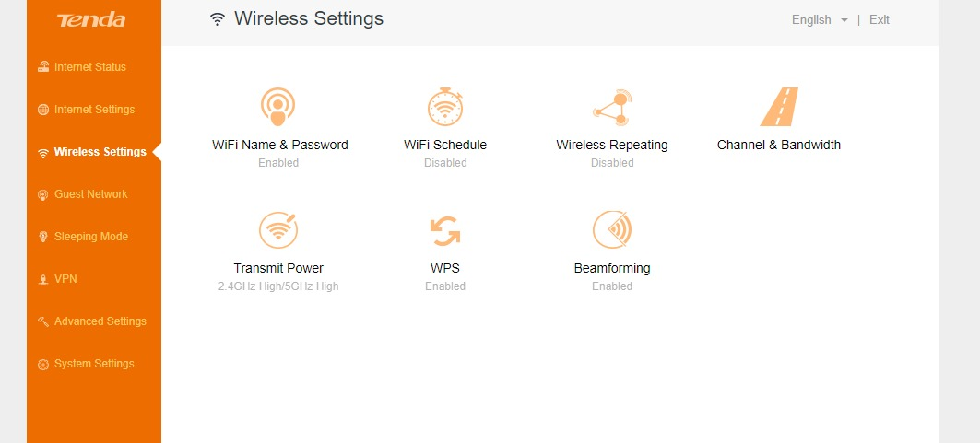Click the Tenda logo

click(x=91, y=20)
